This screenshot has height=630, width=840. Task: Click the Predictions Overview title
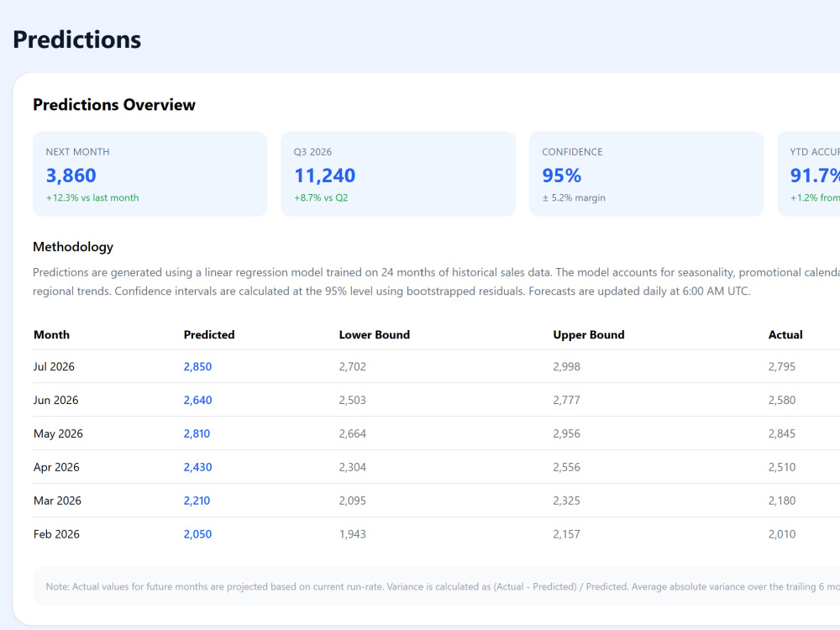[114, 104]
